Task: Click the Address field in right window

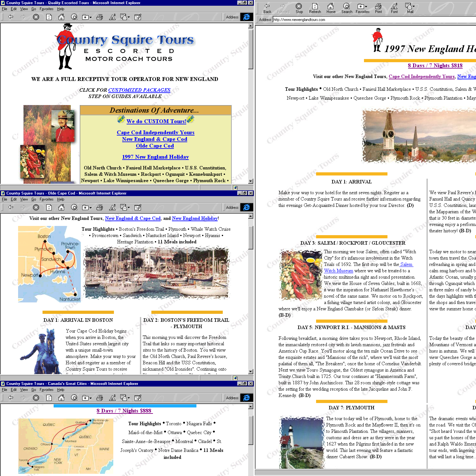Action: pos(374,20)
